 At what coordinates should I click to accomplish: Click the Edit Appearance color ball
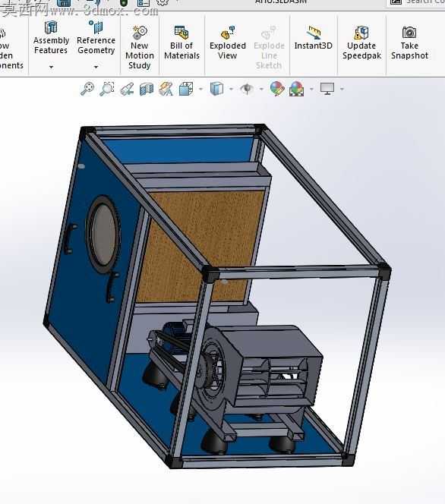point(277,89)
